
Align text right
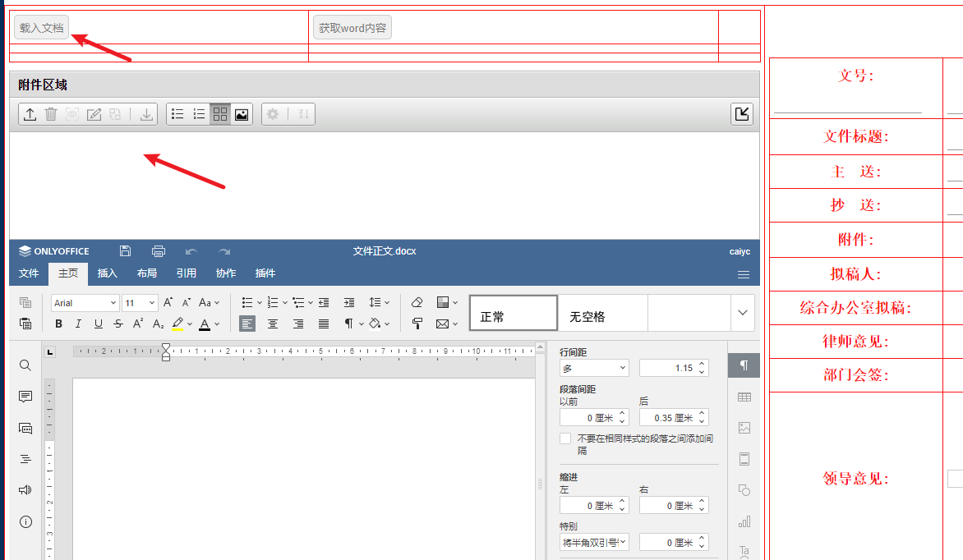tap(298, 324)
